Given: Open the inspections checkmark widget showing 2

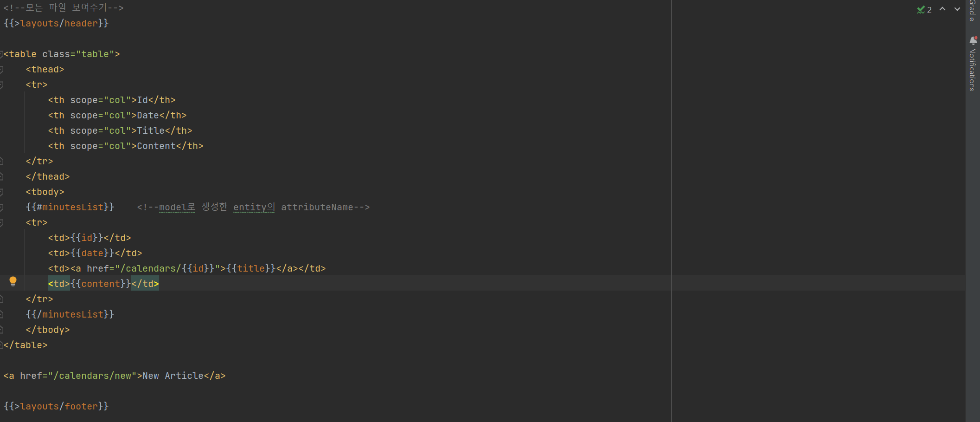Looking at the screenshot, I should pos(924,10).
